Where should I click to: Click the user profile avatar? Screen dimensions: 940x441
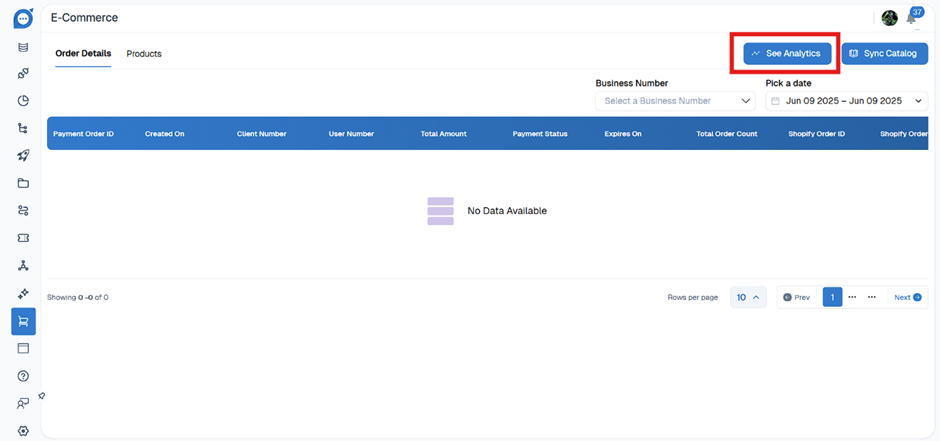pos(889,18)
